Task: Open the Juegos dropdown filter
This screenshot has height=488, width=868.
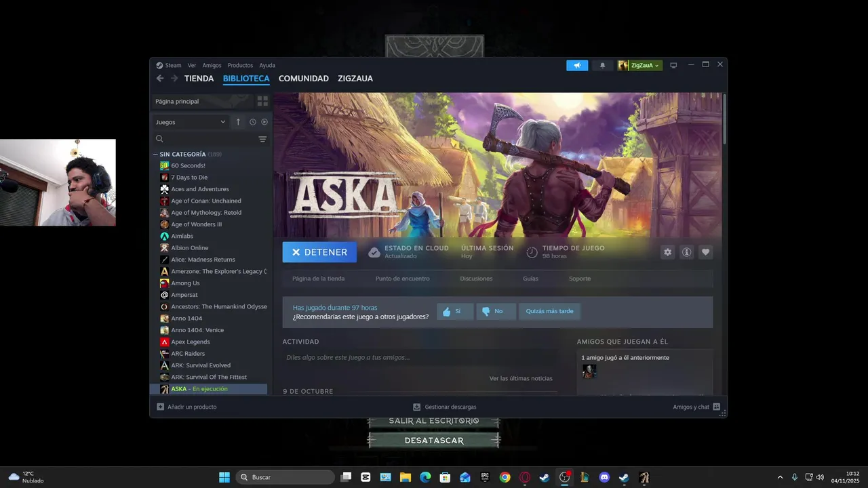Action: pos(191,122)
